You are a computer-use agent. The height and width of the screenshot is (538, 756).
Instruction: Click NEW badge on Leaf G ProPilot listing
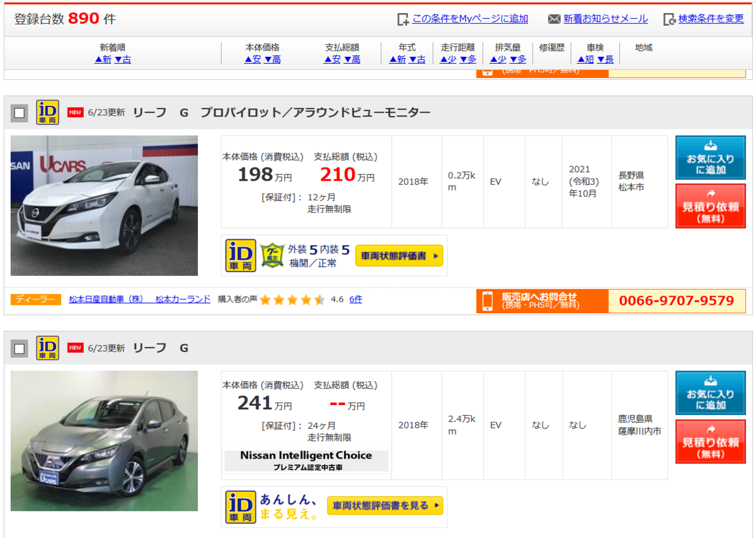tap(76, 113)
